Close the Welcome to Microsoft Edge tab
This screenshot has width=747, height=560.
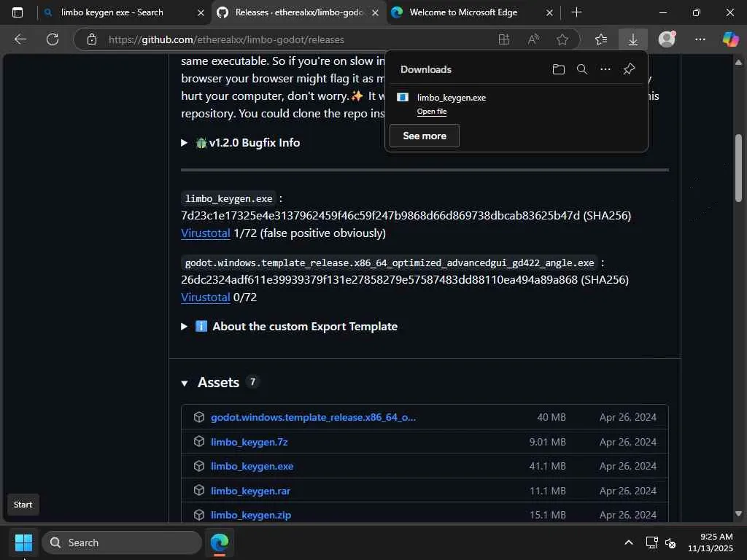(x=549, y=13)
